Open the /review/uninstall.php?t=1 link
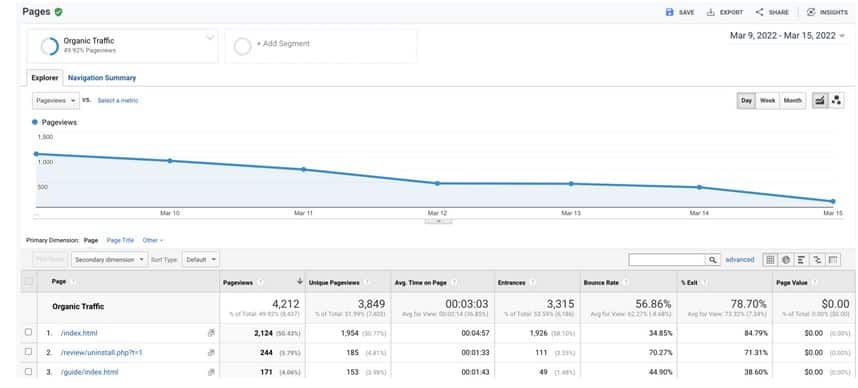858x388 pixels. click(x=101, y=352)
